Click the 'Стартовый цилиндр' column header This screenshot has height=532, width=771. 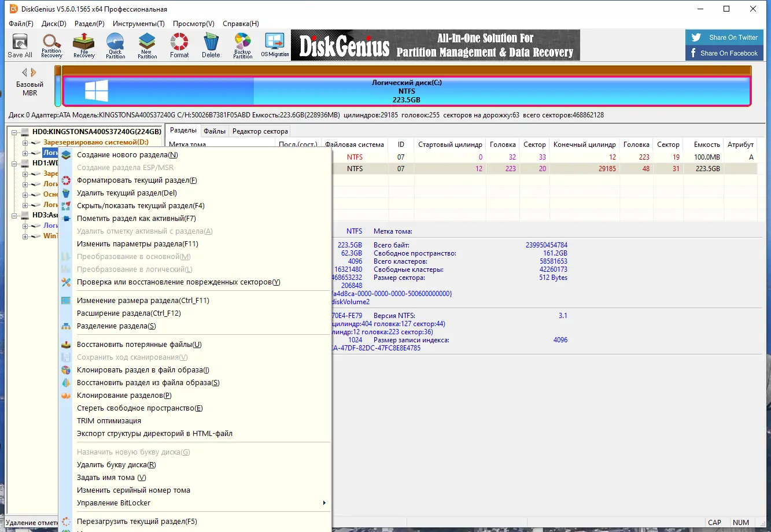(450, 145)
